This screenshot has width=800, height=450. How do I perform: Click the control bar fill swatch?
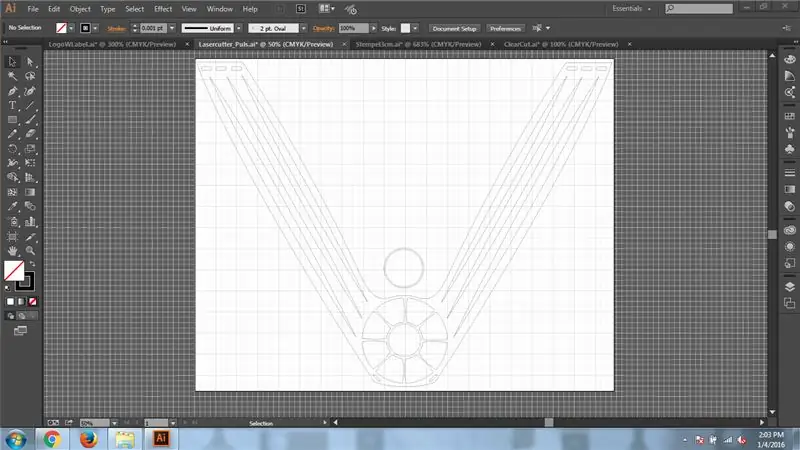coord(61,29)
